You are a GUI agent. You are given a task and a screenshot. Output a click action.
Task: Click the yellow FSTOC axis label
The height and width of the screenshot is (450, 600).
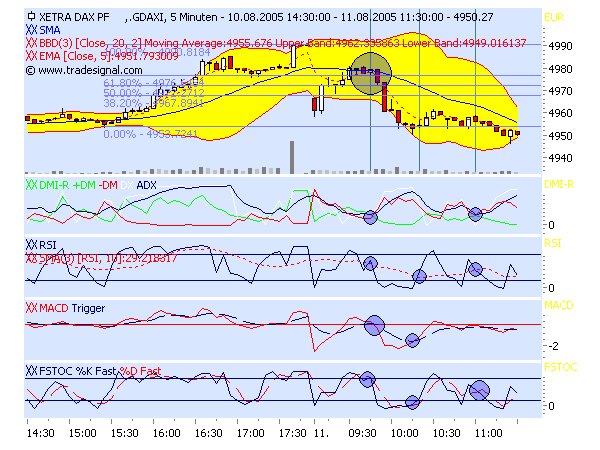[560, 367]
